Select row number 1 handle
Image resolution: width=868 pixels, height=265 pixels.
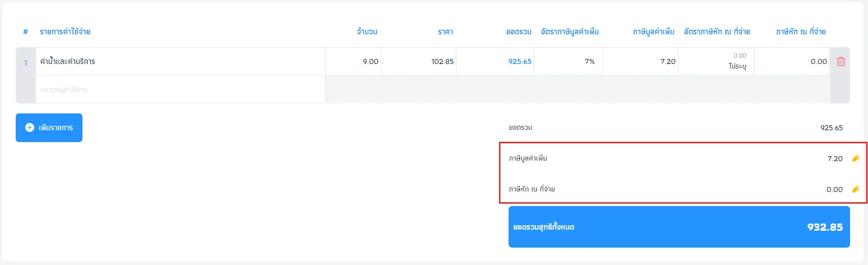pos(25,63)
